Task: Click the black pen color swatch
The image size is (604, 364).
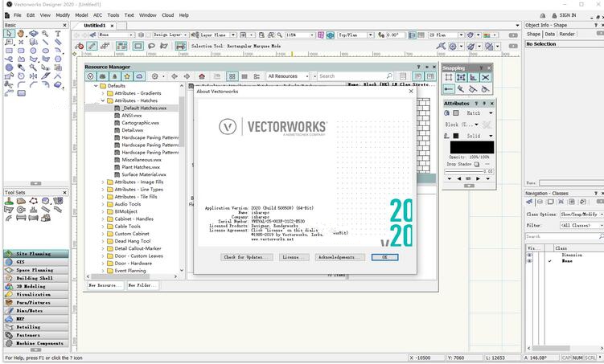Action: [x=456, y=136]
